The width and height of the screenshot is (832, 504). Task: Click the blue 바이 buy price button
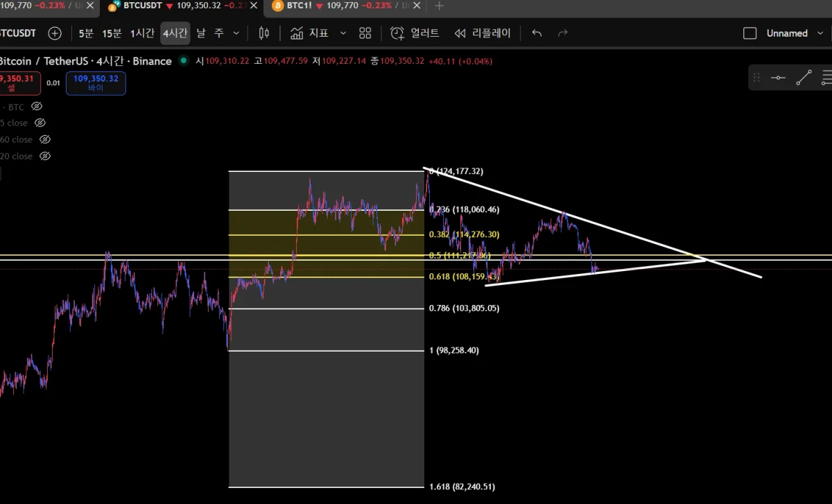96,83
